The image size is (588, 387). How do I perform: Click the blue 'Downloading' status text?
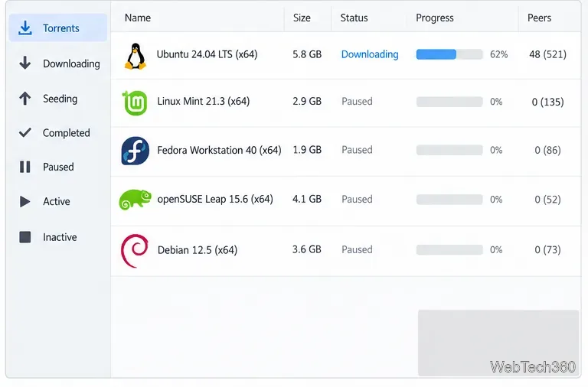point(370,54)
